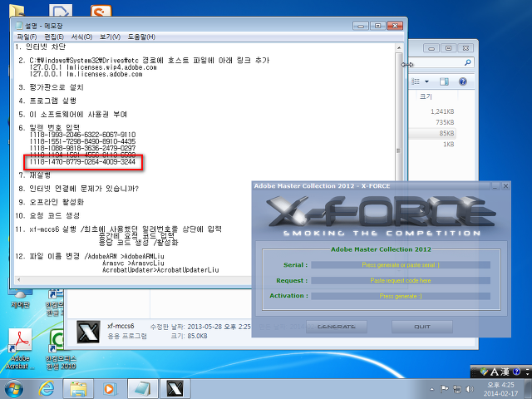
Task: Click the line 127.0.0.1 lm.licenses.adobe.com
Action: [x=86, y=74]
